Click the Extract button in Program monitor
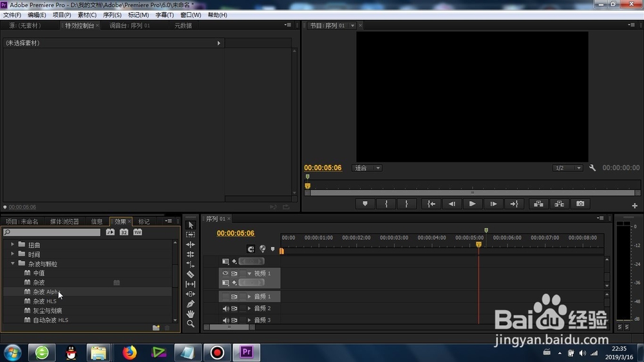 tap(560, 204)
